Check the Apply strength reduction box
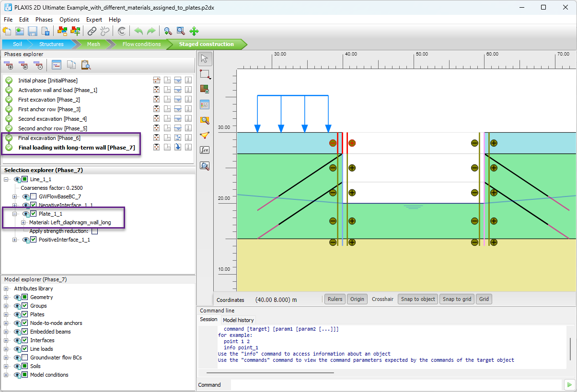Screen dimensions: 577x392 point(94,231)
